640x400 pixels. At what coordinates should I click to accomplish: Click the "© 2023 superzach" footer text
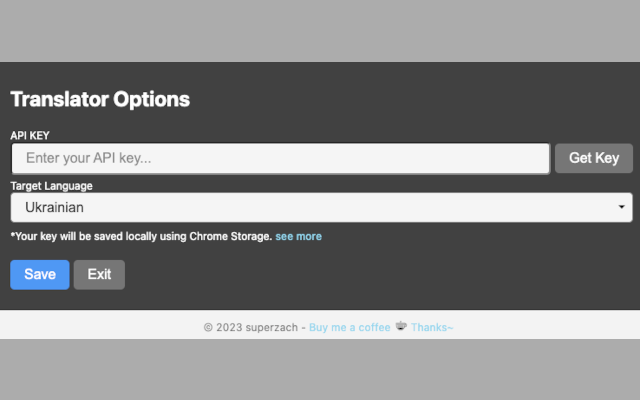coord(250,327)
